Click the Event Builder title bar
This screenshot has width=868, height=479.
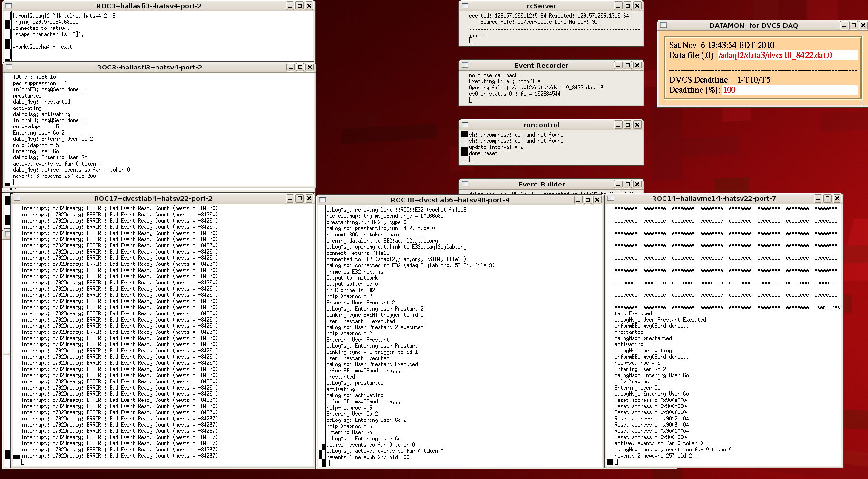click(x=541, y=184)
